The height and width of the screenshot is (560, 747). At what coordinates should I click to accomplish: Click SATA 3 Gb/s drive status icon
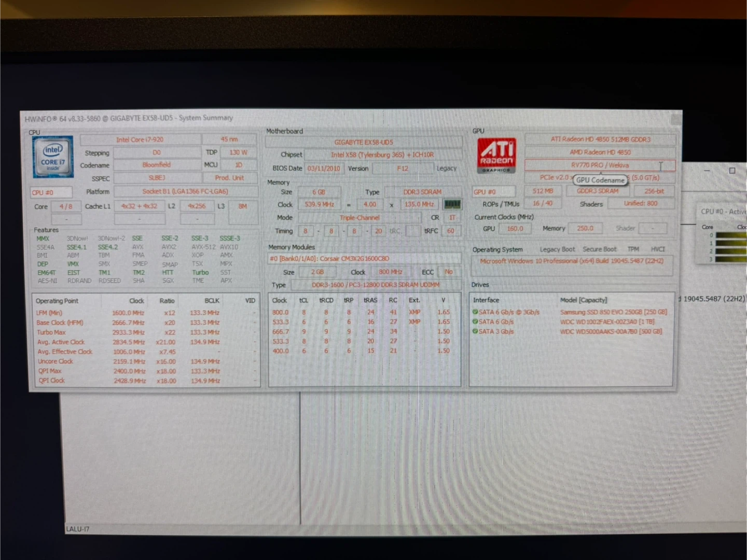point(475,331)
